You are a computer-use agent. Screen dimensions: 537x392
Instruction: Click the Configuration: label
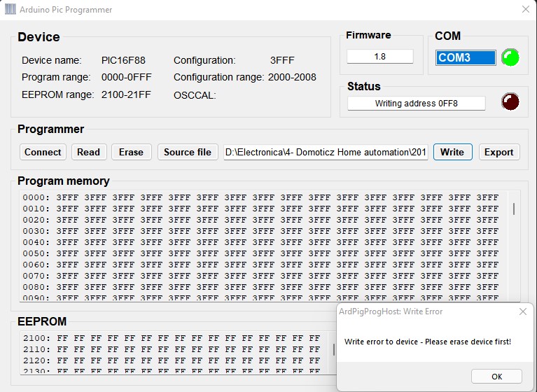(x=205, y=60)
